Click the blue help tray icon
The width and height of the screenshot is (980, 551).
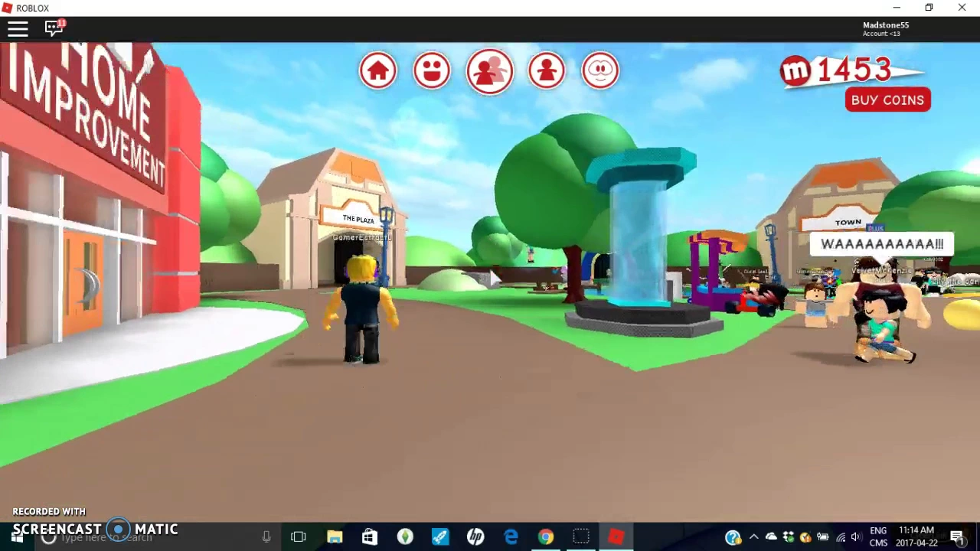pyautogui.click(x=733, y=537)
